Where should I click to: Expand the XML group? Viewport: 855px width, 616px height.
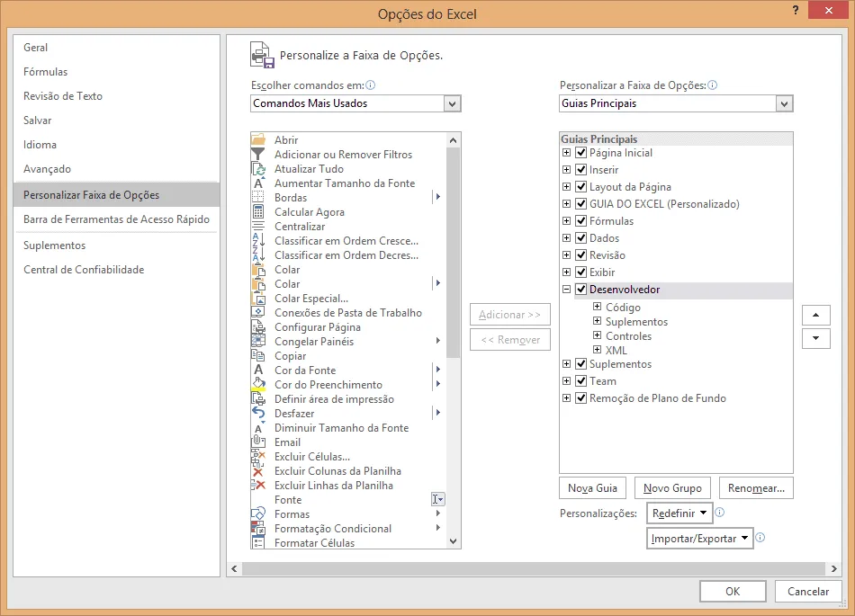click(x=597, y=350)
